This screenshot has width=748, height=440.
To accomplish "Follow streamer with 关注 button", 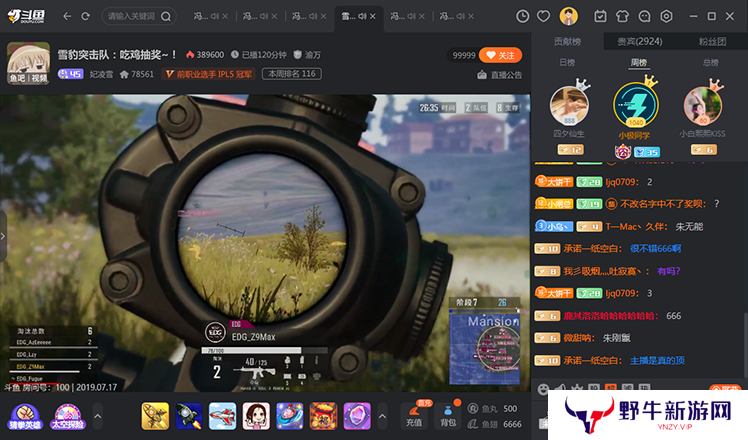I will point(500,55).
